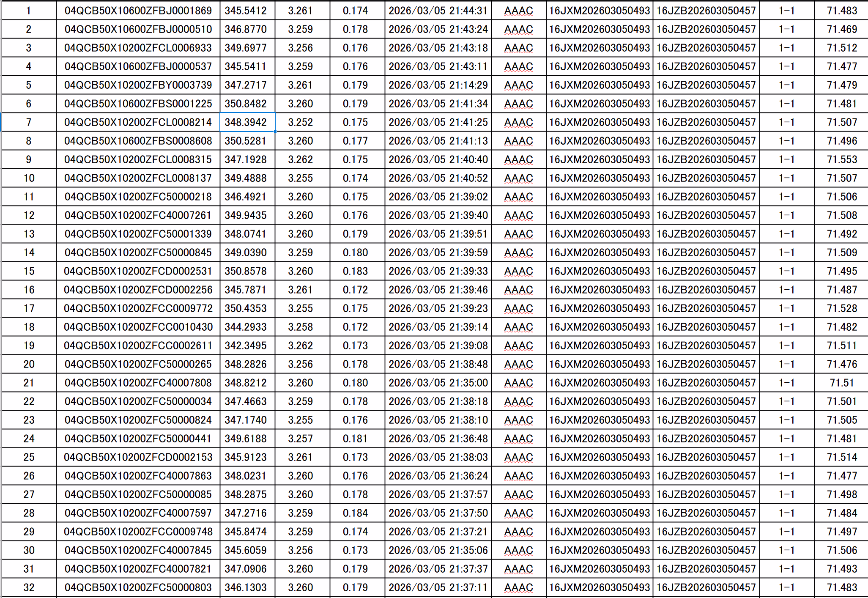
Task: Select value 342.3495 in row 19
Action: (x=247, y=346)
